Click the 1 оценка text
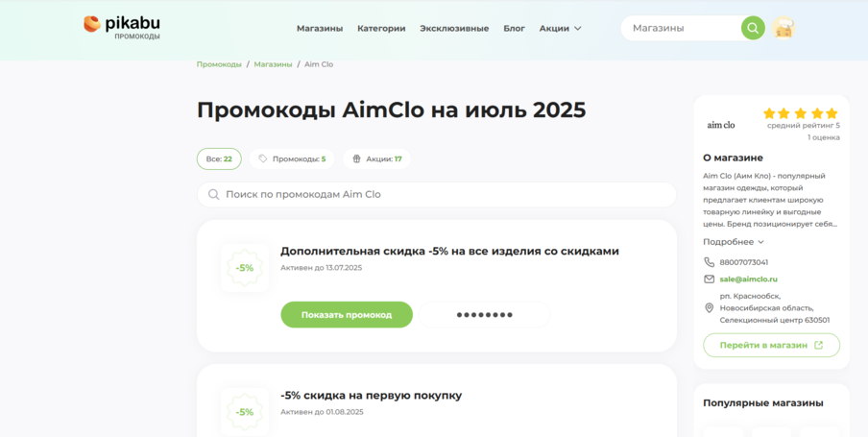 823,137
